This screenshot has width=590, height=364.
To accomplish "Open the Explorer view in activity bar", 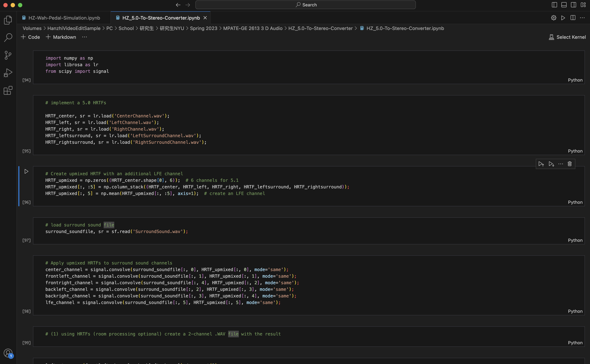I will (x=8, y=20).
